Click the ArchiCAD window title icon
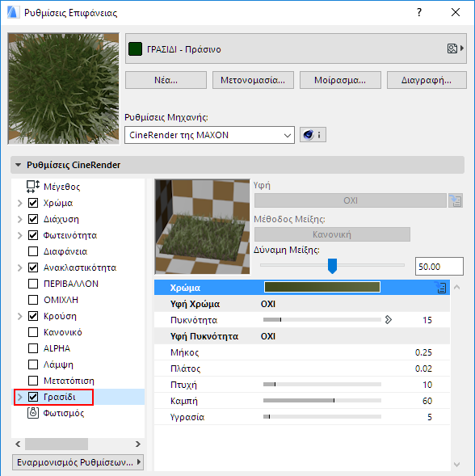 (x=13, y=12)
